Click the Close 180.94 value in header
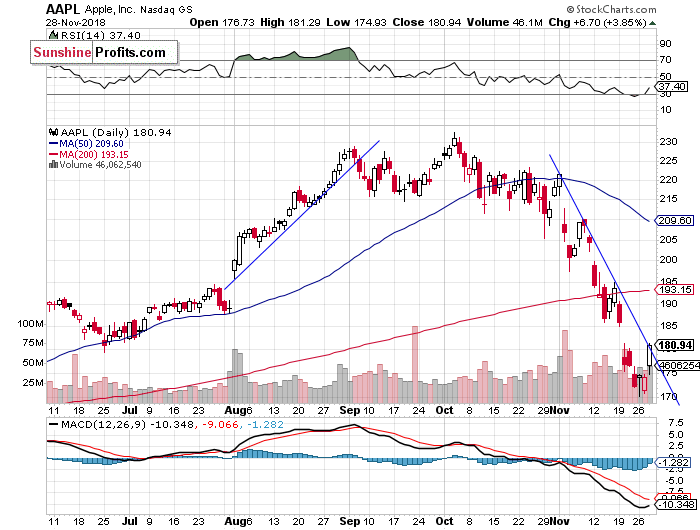 tap(427, 22)
